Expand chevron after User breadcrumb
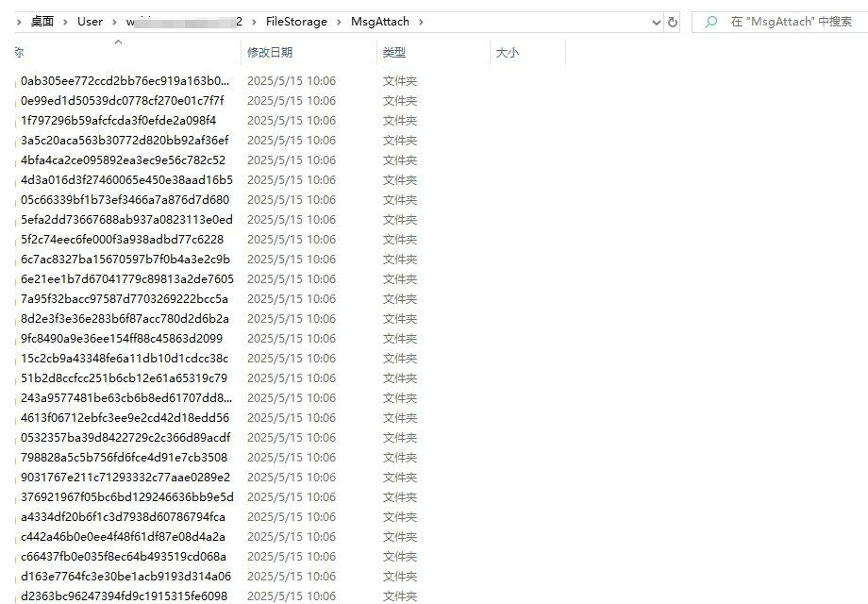This screenshot has width=868, height=604. pos(114,22)
